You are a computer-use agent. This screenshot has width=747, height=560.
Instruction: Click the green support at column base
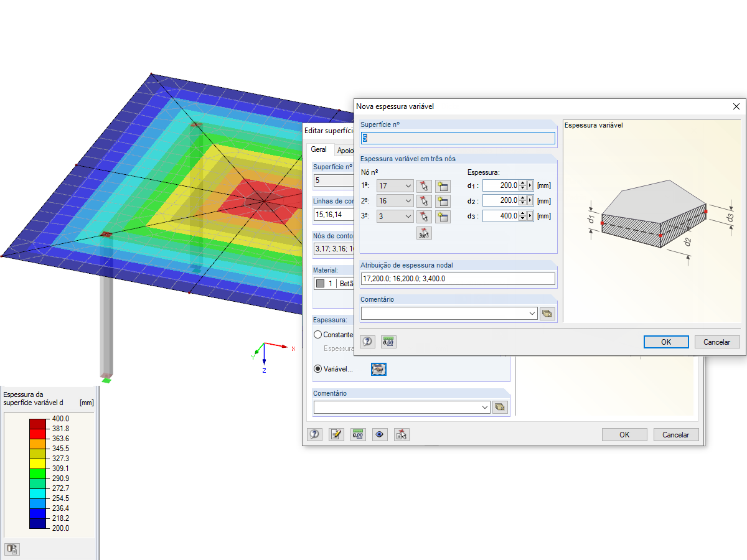coord(106,380)
